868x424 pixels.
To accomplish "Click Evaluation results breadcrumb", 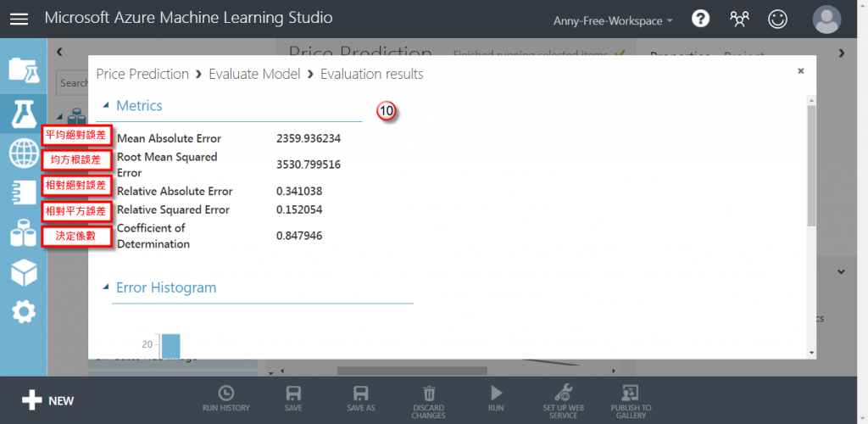I will pyautogui.click(x=372, y=74).
